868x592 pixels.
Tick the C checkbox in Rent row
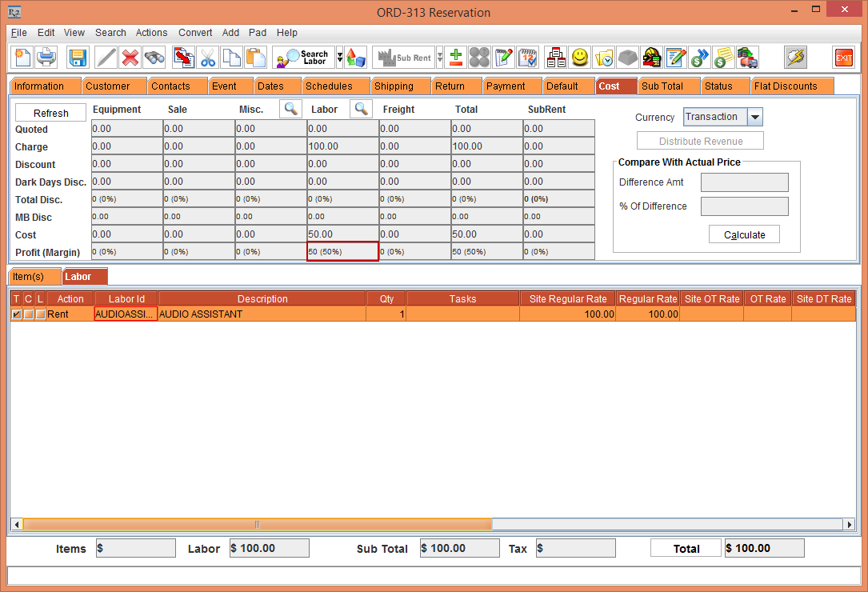28,314
